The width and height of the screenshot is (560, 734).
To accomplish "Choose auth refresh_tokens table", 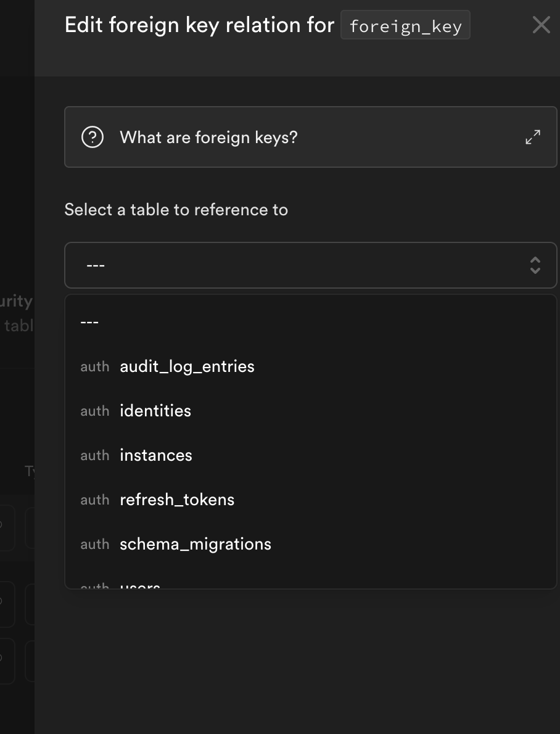I will 177,500.
